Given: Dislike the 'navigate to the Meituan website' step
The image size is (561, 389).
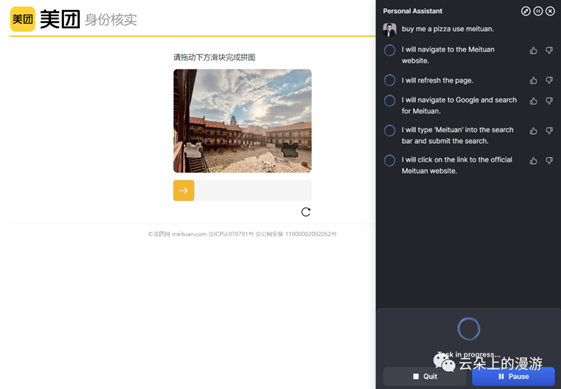Looking at the screenshot, I should (549, 51).
